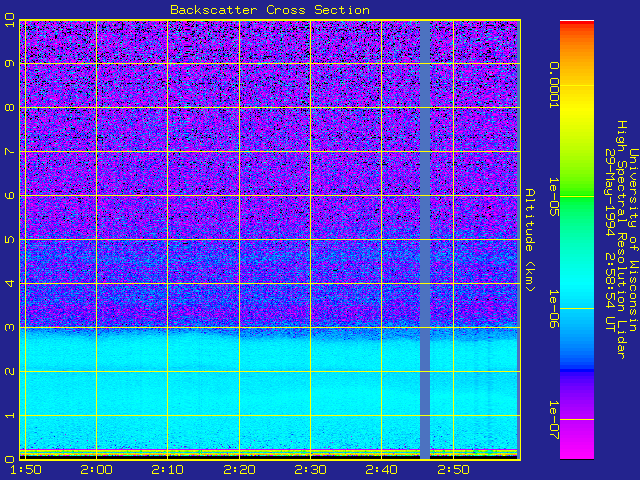
Task: Click the '2:30' time axis label
Action: (310, 470)
